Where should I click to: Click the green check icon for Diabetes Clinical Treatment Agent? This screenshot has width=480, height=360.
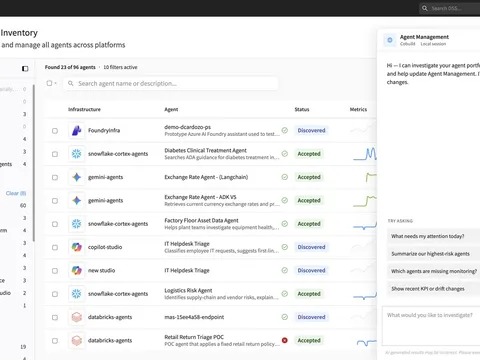(x=285, y=154)
